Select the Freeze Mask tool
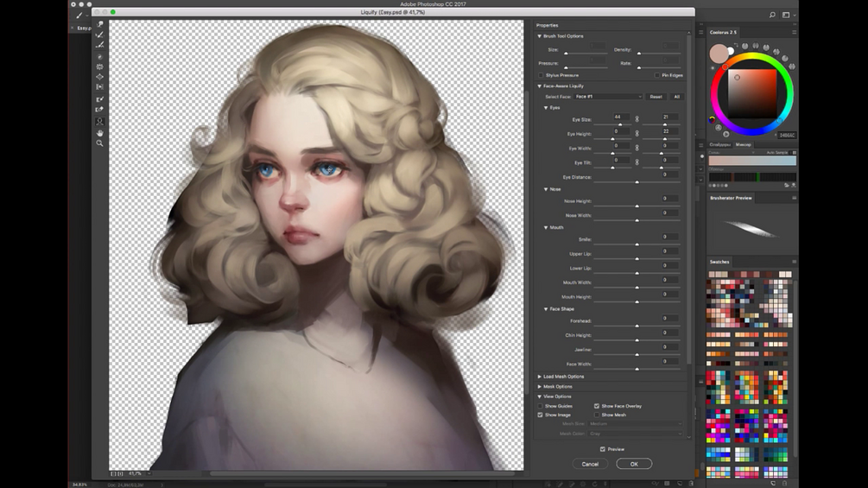The image size is (868, 488). point(99,99)
